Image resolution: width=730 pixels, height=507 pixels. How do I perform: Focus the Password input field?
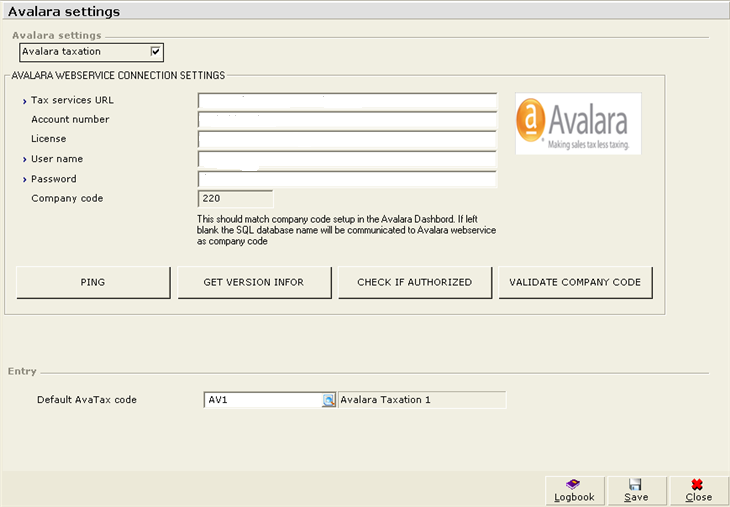[347, 179]
